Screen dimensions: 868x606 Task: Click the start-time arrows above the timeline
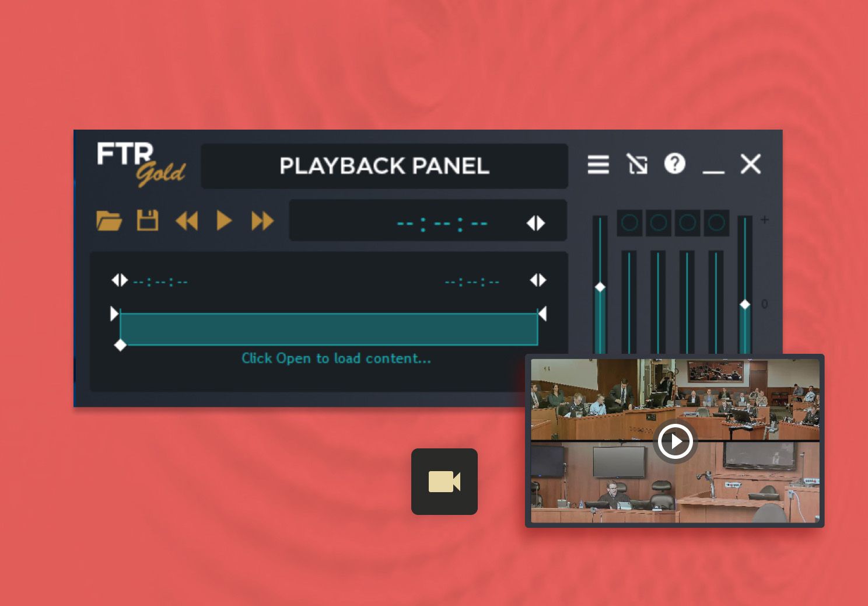120,280
